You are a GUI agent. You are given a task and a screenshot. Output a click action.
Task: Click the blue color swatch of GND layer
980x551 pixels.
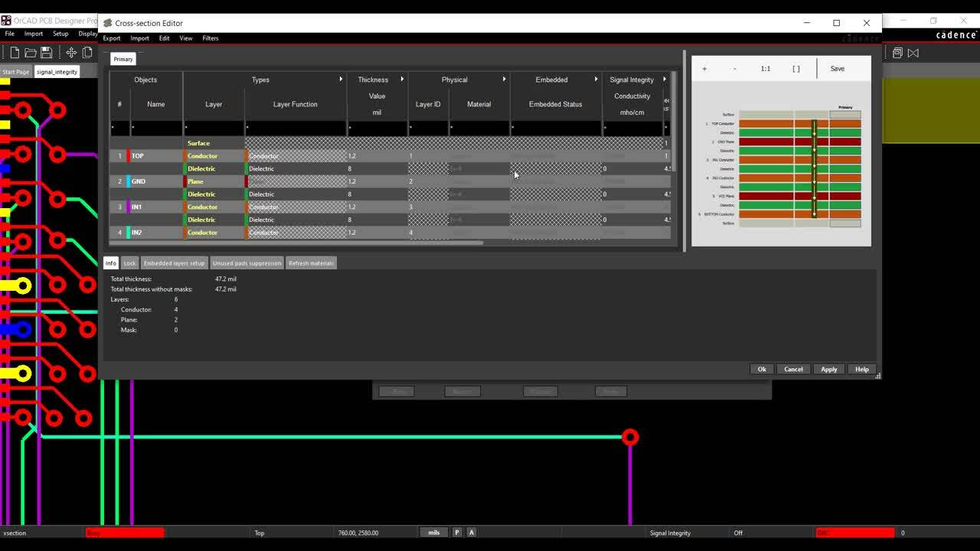(129, 181)
